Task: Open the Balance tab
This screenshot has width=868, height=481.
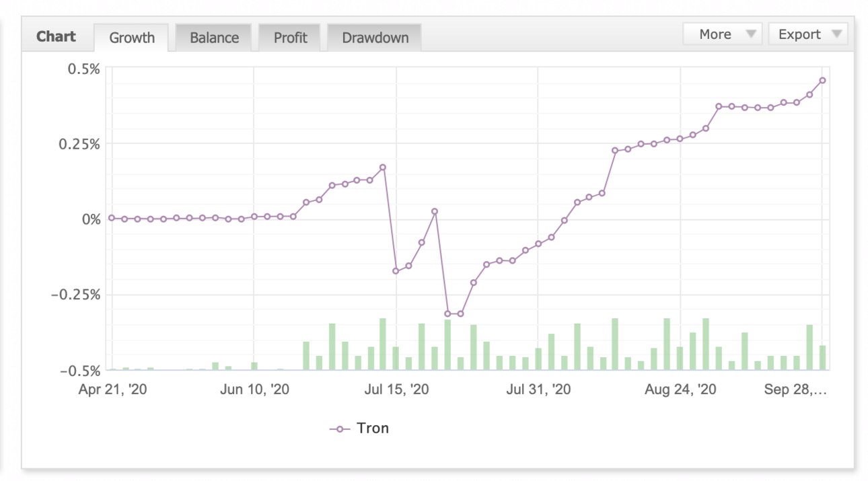Action: click(214, 38)
